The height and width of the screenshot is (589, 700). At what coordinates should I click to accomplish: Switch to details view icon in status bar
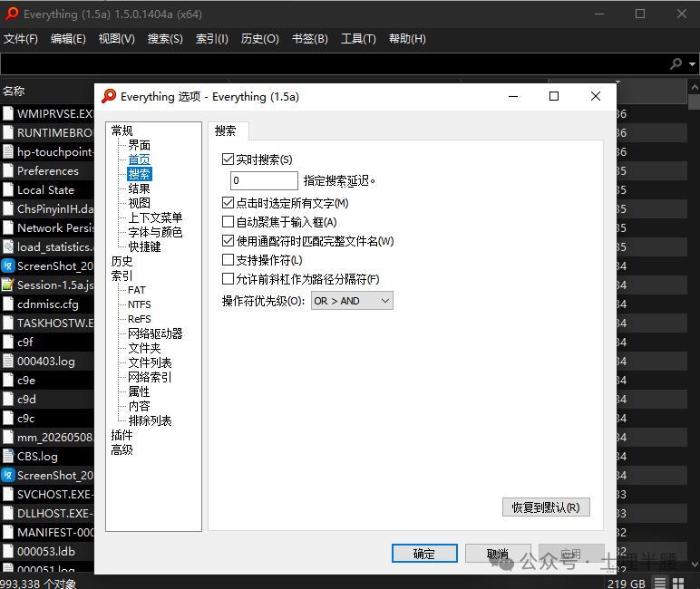[x=660, y=583]
